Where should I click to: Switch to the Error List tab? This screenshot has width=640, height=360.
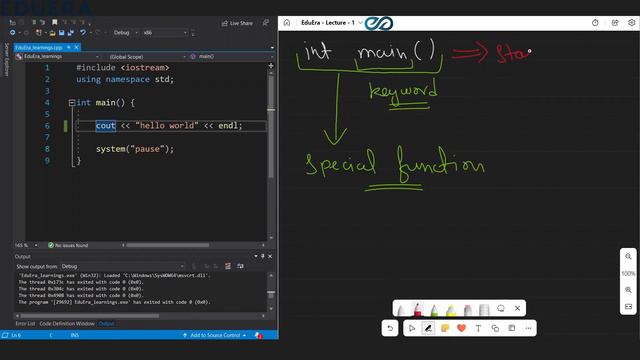(25, 324)
